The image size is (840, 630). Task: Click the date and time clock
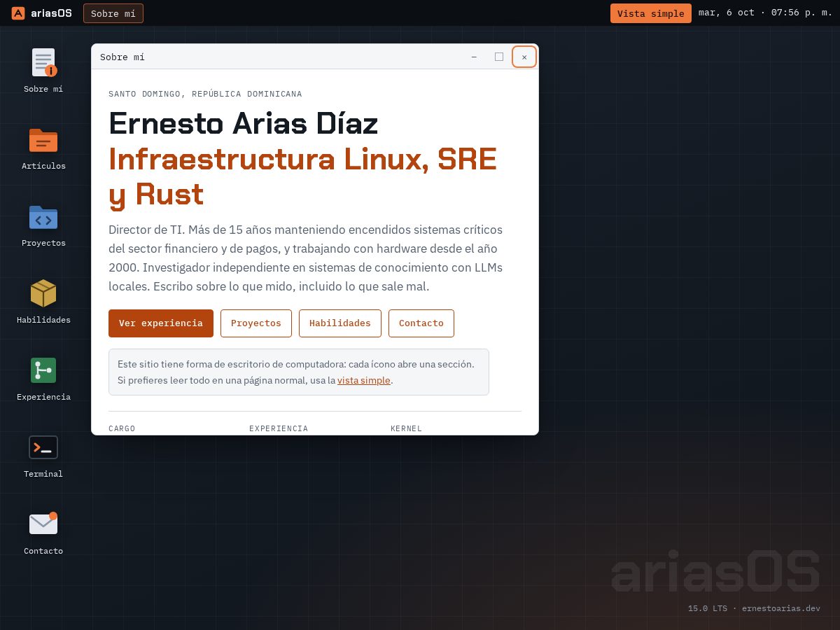(766, 13)
